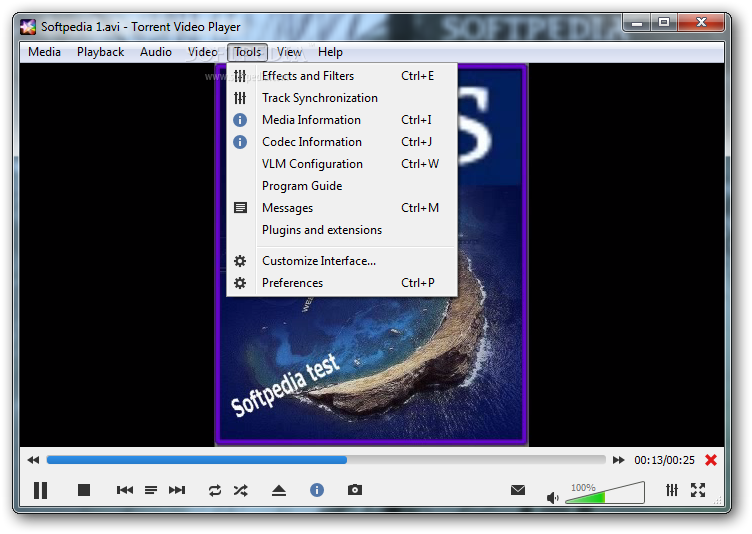The image size is (752, 534).
Task: Maximize the Torrent Video Player window
Action: pos(664,23)
